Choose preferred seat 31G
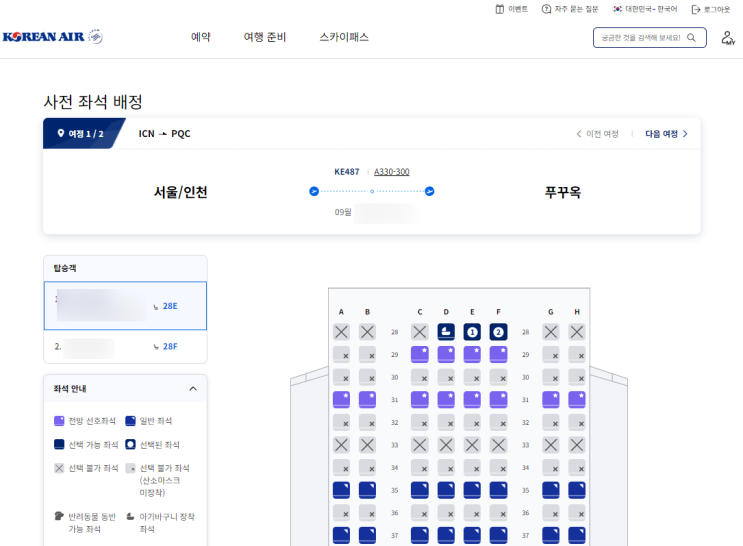 point(551,400)
